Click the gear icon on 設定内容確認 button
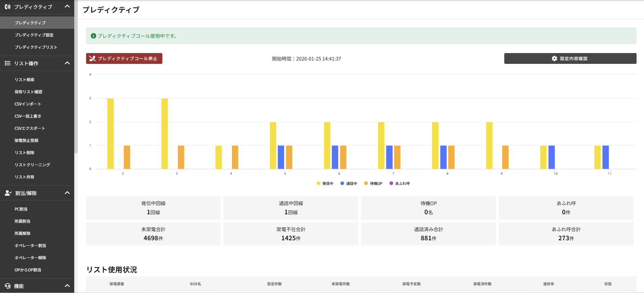 pos(554,58)
